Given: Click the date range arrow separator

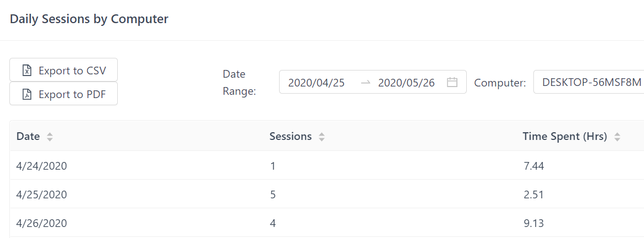Looking at the screenshot, I should (365, 83).
